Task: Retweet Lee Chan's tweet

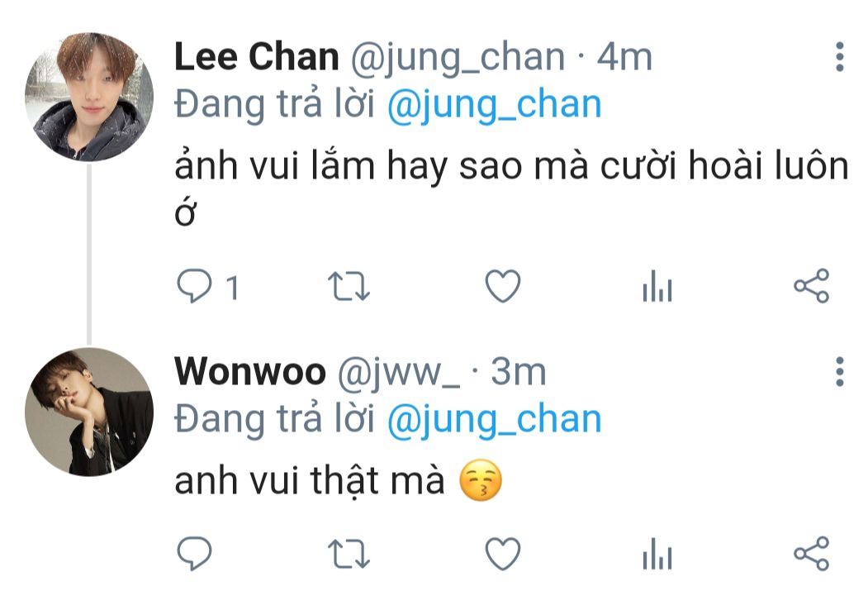Action: pyautogui.click(x=349, y=286)
